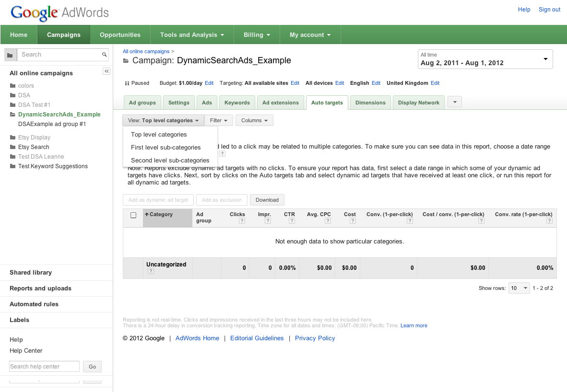567x392 pixels.
Task: Toggle the select-all checkbox in table header
Action: (133, 215)
